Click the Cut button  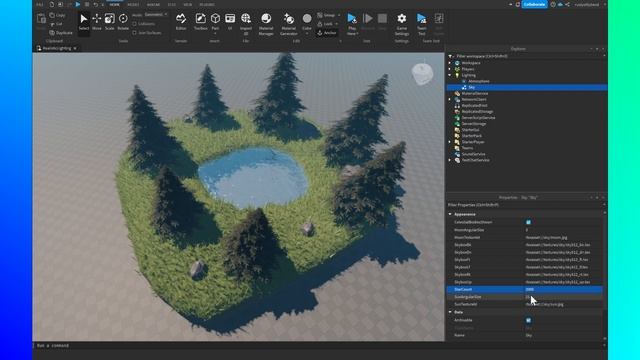point(56,24)
